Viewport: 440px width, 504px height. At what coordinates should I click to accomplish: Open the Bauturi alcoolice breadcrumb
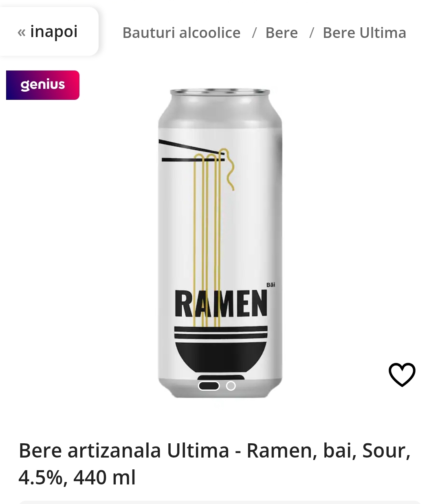(x=181, y=33)
